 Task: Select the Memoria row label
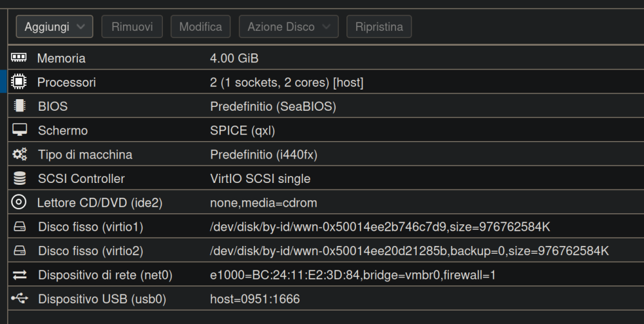[x=61, y=59]
